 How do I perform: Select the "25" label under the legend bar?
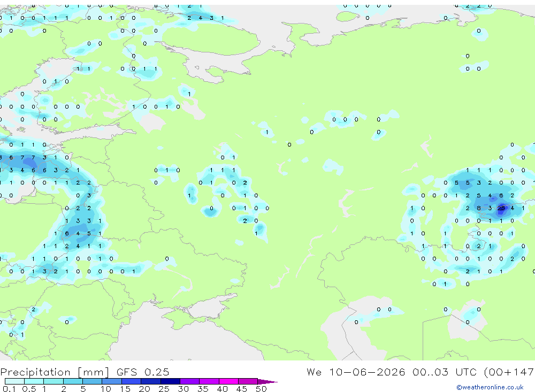coord(164,389)
